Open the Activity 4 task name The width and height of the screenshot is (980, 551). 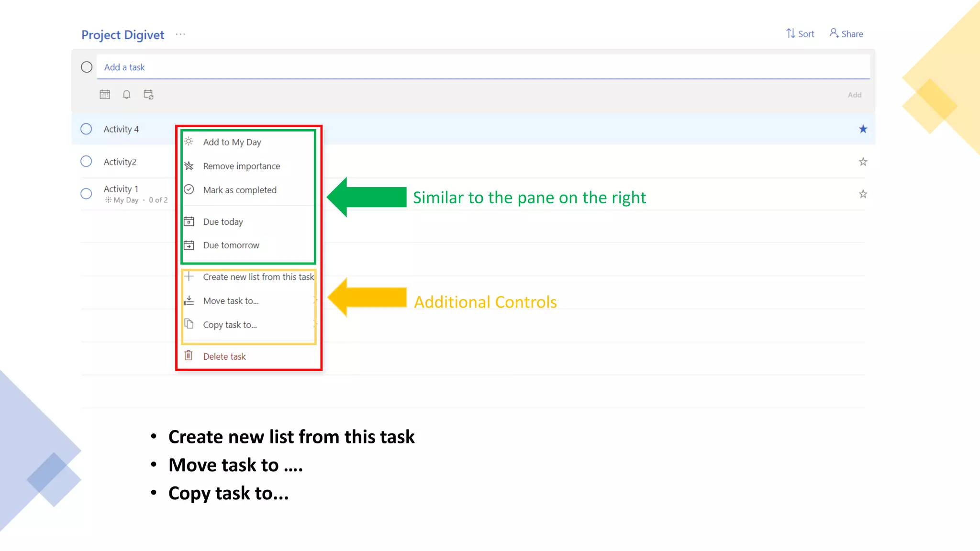tap(121, 129)
